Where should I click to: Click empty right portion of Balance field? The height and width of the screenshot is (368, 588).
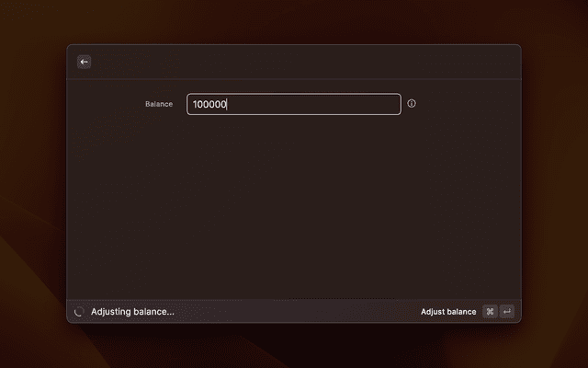click(349, 104)
